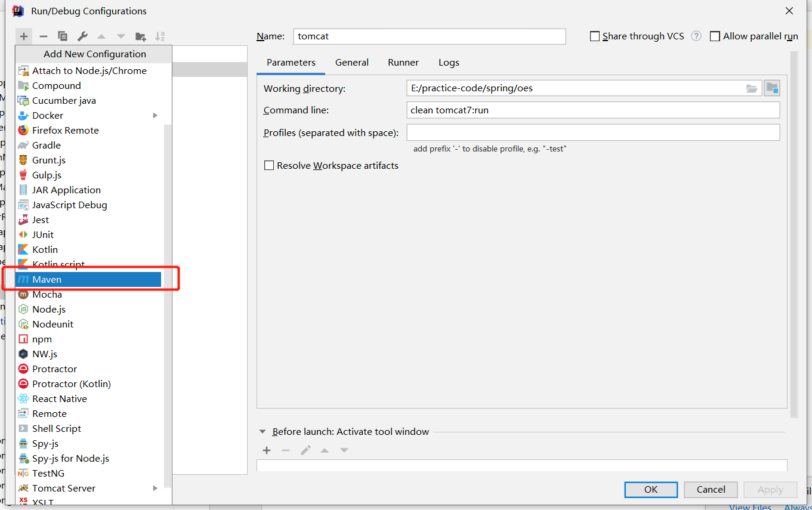This screenshot has height=510, width=812.
Task: Expand the Tomcat Server submenu arrow
Action: point(155,489)
